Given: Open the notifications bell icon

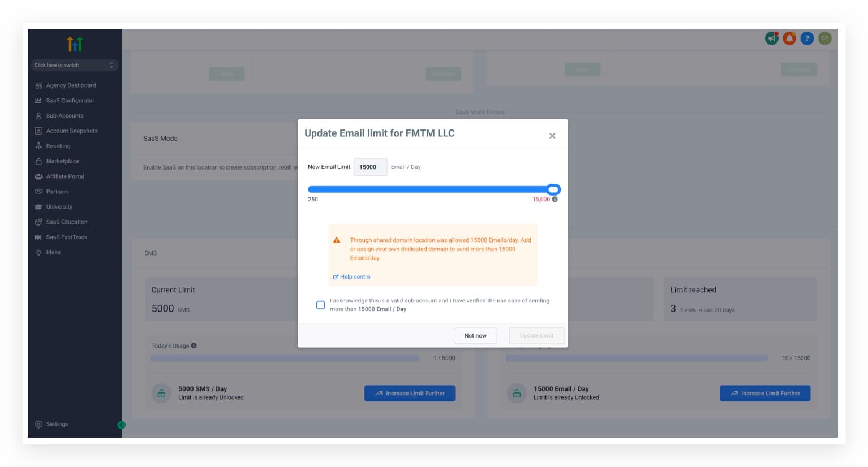Looking at the screenshot, I should (x=789, y=38).
